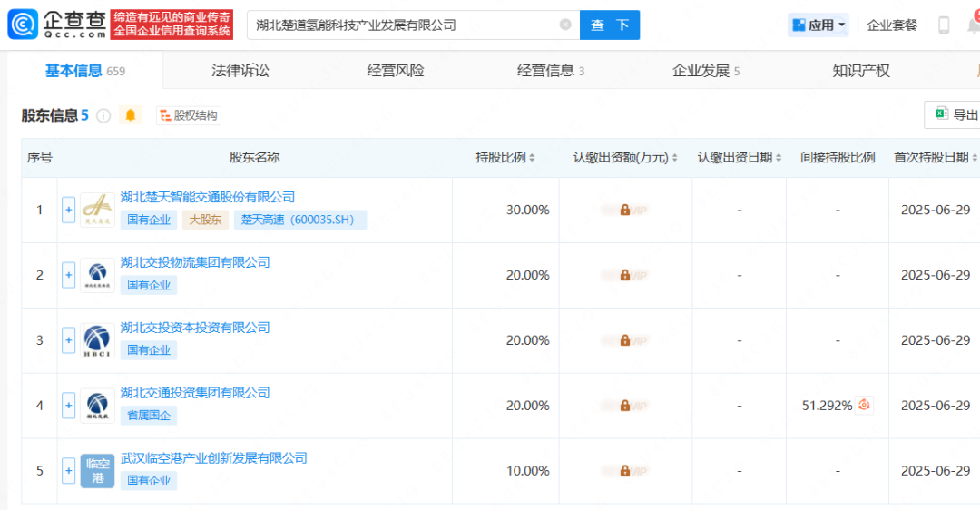The image size is (980, 510).
Task: Click VIP lock icon in row 1
Action: 625,210
